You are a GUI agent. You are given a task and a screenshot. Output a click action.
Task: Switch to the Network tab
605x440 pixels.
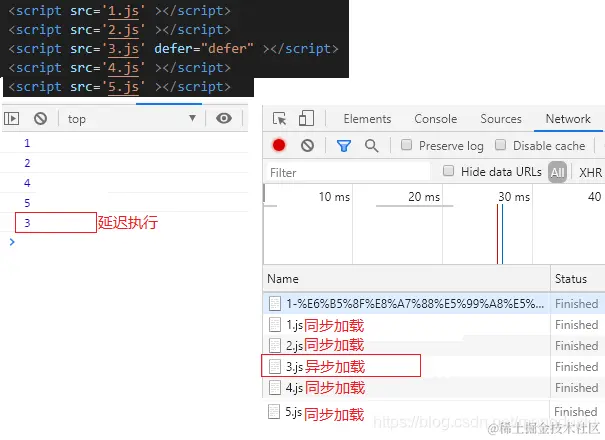pos(568,119)
